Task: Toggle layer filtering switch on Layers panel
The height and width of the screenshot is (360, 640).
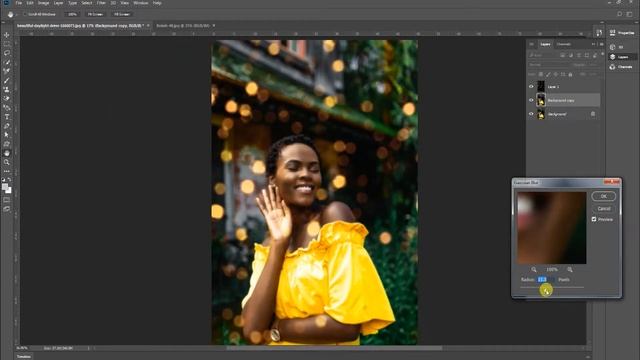Action: click(x=602, y=54)
